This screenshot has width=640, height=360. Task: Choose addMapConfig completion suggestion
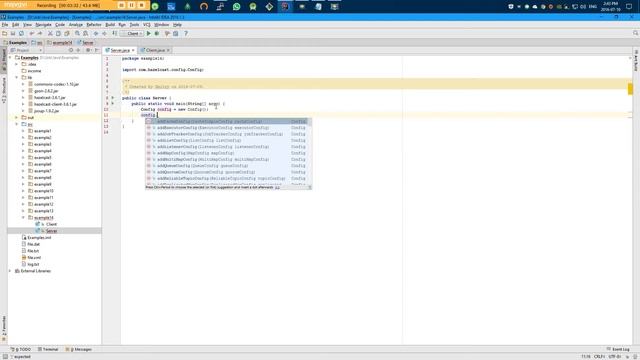[227, 153]
